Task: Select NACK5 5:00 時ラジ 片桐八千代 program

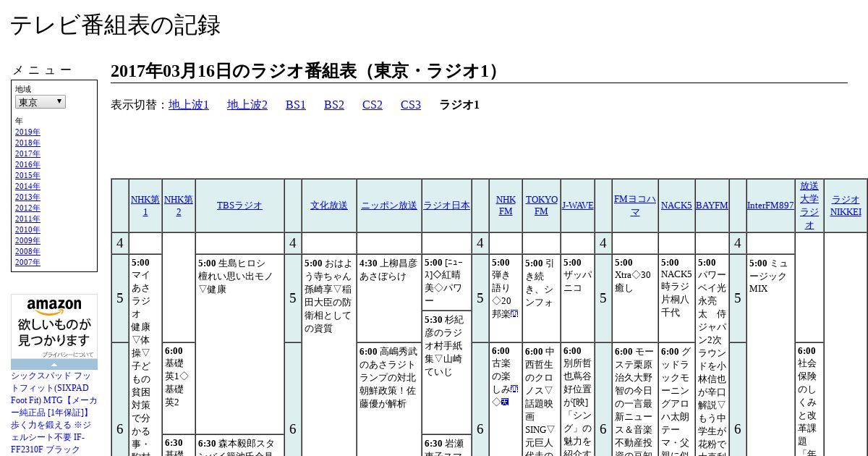Action: 676,298
